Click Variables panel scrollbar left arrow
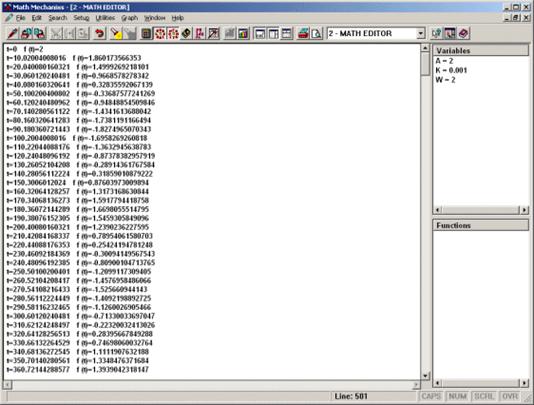 pyautogui.click(x=438, y=210)
